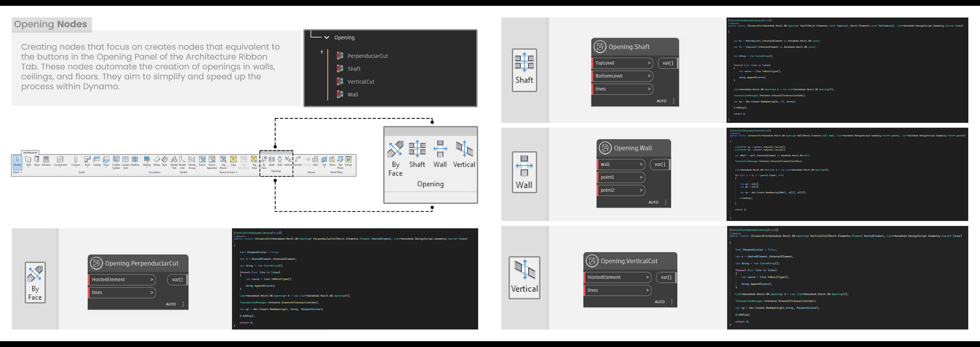Open the Column tool dropdown arrow
The width and height of the screenshot is (980, 347).
76,167
